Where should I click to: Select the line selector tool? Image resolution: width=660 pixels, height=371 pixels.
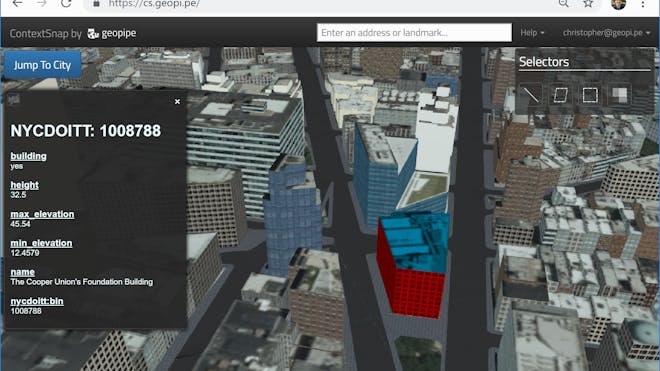click(x=530, y=95)
